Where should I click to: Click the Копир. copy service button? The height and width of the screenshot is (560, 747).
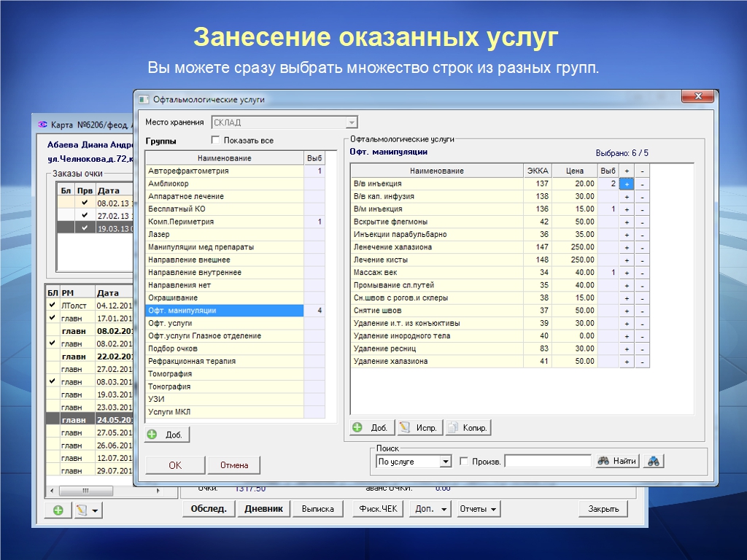468,428
